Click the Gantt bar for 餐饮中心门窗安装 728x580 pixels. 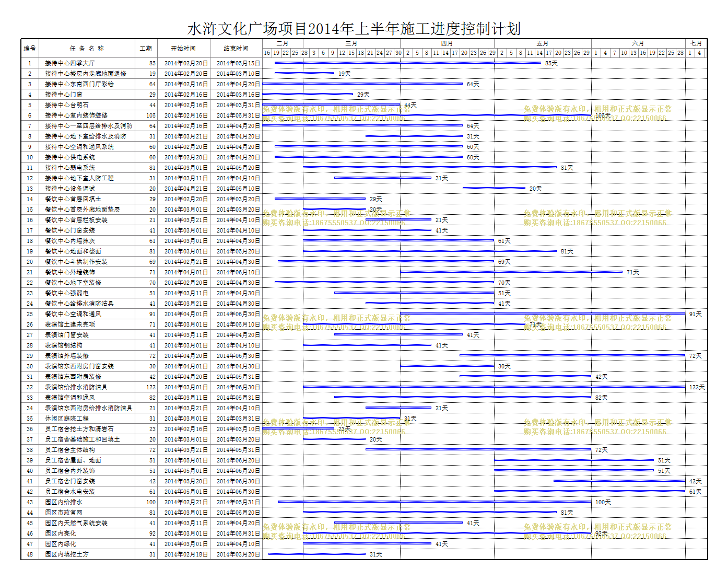coord(367,230)
